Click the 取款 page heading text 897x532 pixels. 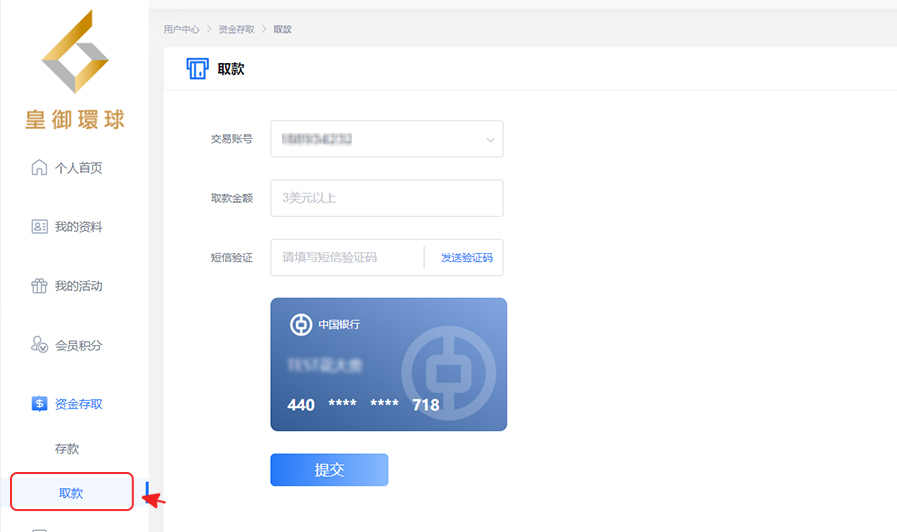click(x=231, y=69)
